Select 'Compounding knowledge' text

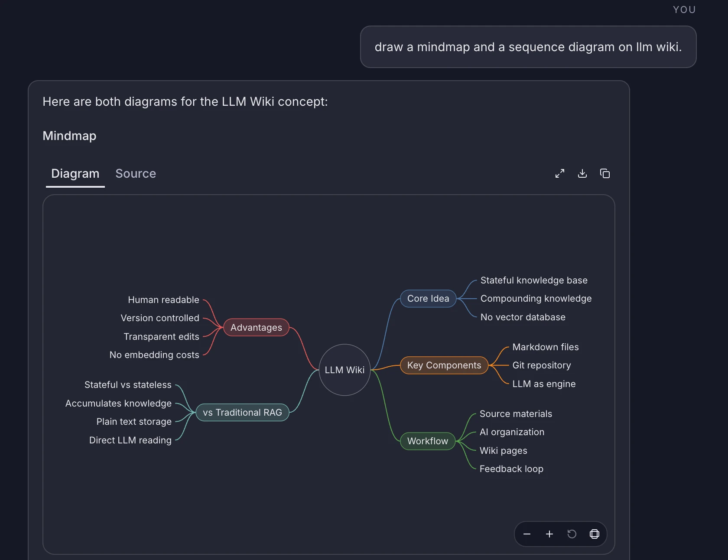tap(536, 299)
